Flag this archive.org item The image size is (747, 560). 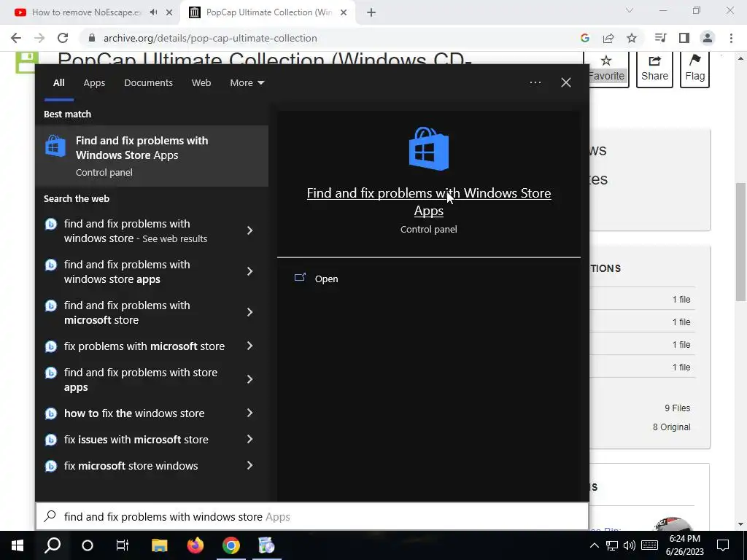coord(695,69)
